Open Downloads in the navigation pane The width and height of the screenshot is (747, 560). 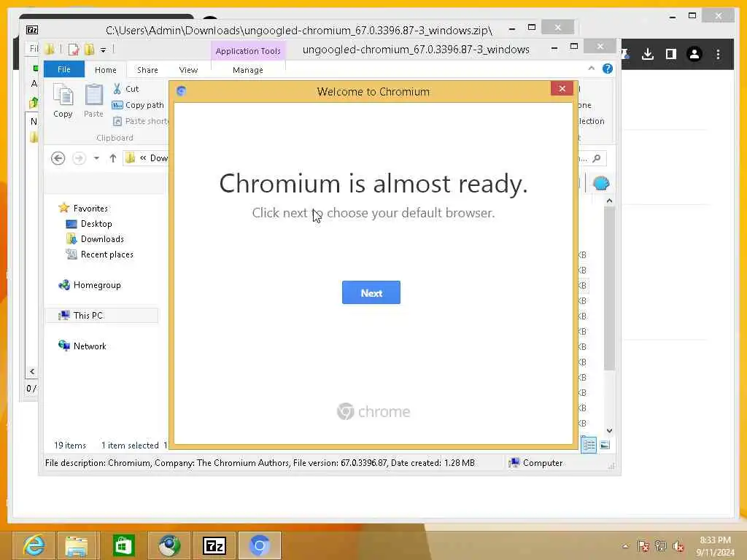95,238
